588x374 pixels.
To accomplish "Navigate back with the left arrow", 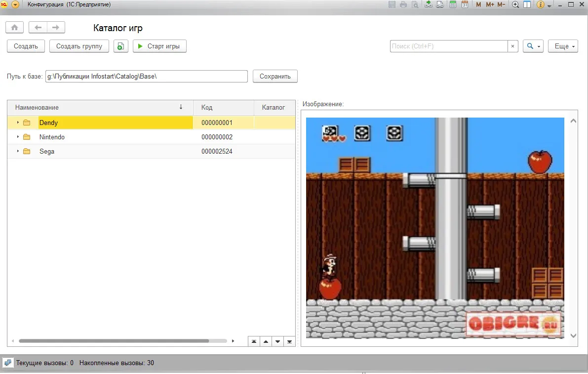I will tap(38, 27).
